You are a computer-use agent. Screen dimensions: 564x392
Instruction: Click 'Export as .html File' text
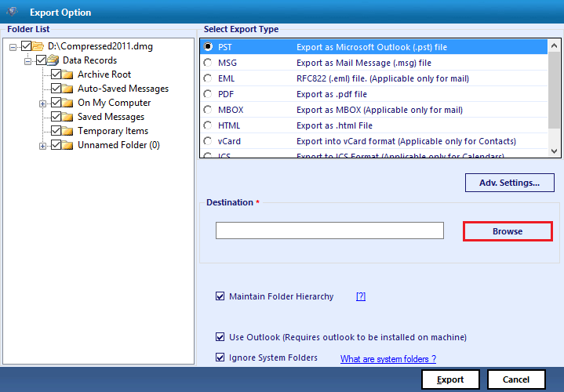coord(334,125)
